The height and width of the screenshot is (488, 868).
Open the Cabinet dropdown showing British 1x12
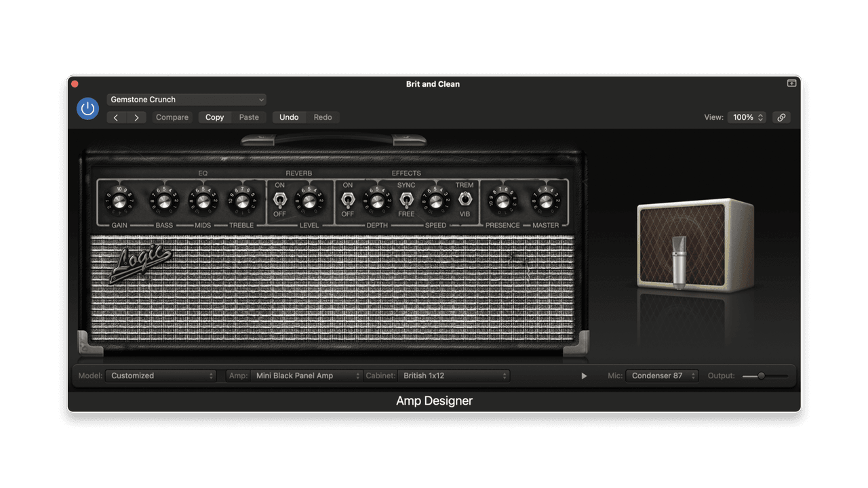click(453, 375)
